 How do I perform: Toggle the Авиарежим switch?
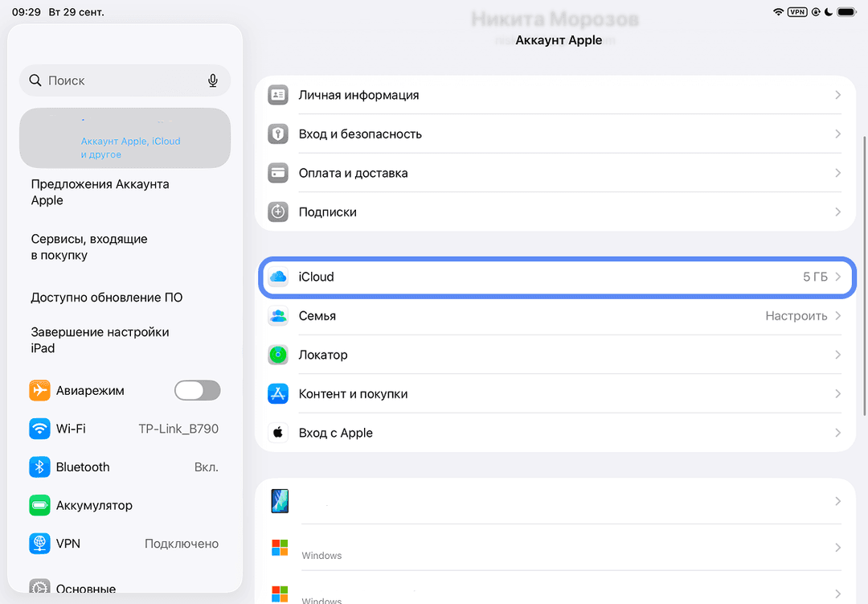(197, 391)
